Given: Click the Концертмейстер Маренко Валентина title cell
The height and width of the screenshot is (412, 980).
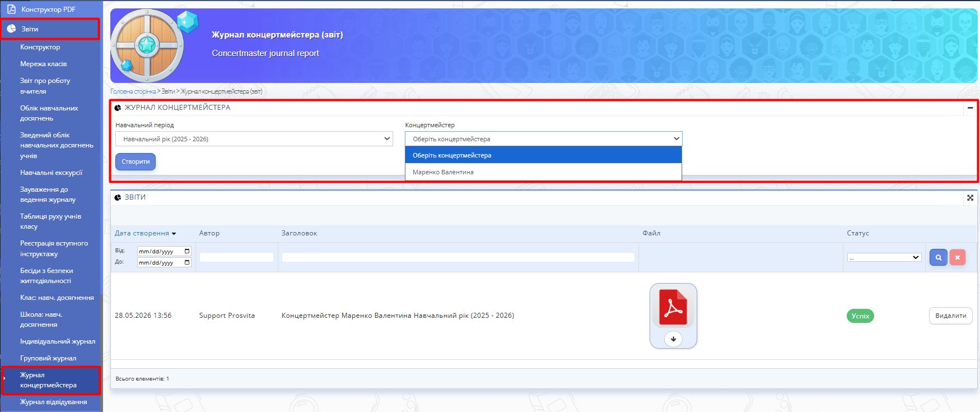Looking at the screenshot, I should (x=398, y=316).
